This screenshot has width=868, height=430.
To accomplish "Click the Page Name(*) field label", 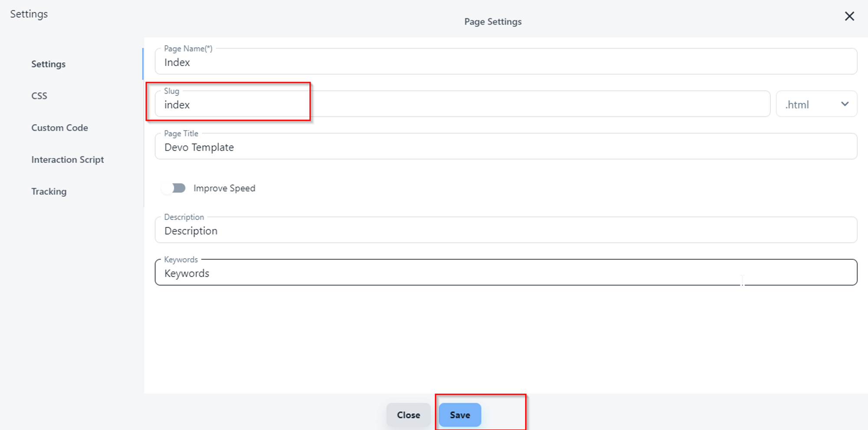I will (x=188, y=49).
